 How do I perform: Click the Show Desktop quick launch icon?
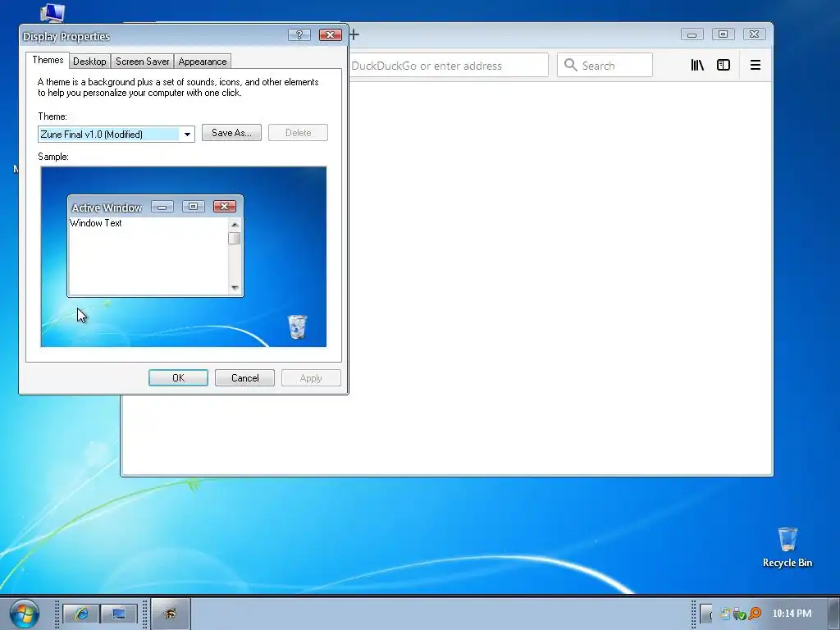[x=119, y=614]
